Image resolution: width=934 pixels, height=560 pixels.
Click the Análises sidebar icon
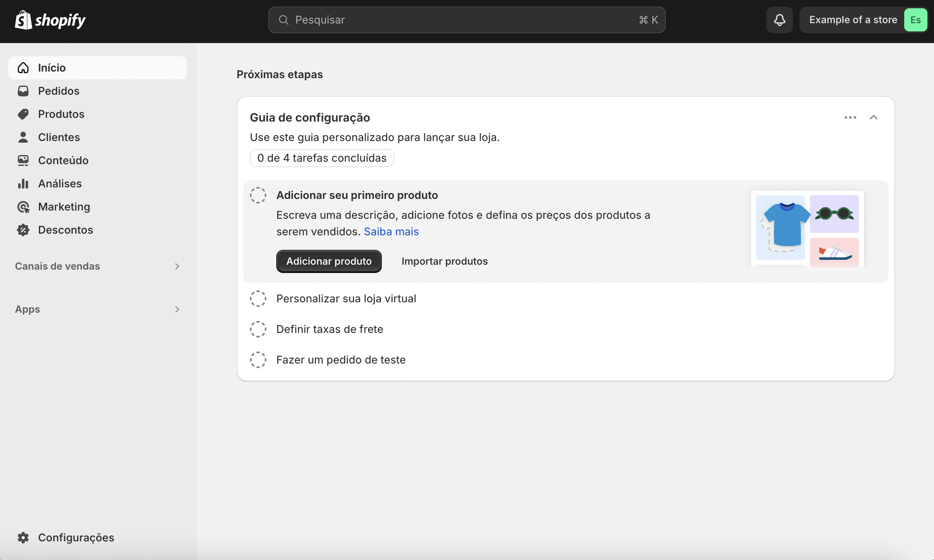[23, 183]
